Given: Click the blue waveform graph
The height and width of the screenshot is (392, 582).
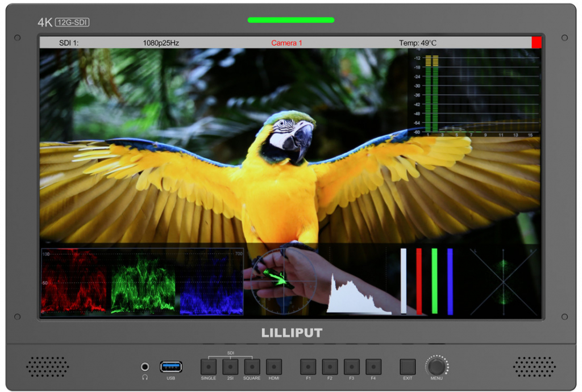Looking at the screenshot, I should click(x=211, y=283).
